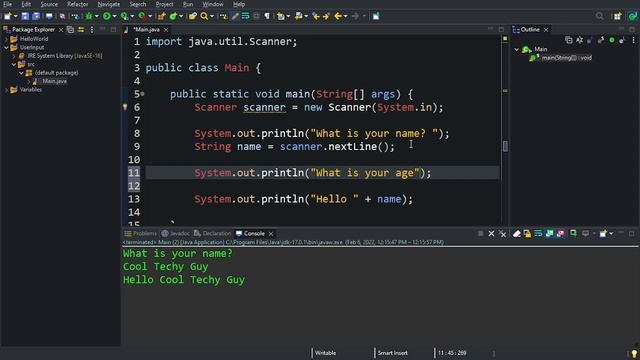Switch to the Problems tab

140,233
